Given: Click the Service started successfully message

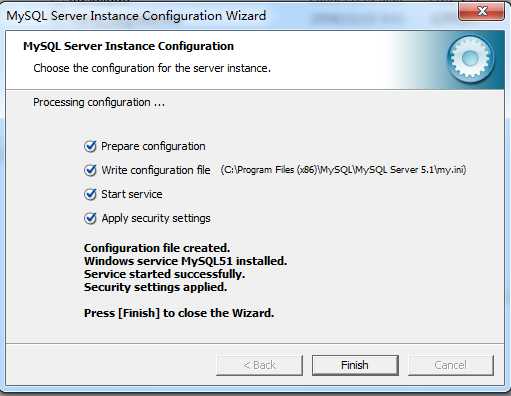Looking at the screenshot, I should [x=165, y=274].
